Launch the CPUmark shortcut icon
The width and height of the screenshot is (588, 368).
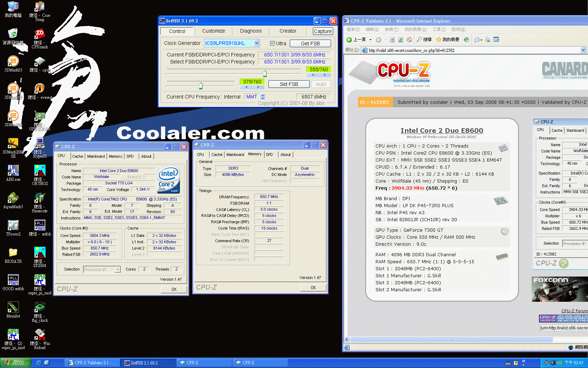(x=40, y=39)
